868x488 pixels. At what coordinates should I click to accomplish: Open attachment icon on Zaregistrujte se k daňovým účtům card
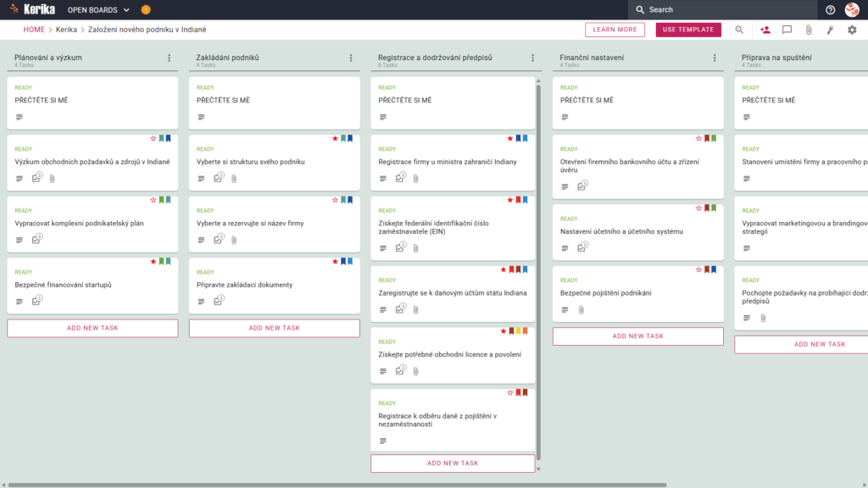(415, 310)
